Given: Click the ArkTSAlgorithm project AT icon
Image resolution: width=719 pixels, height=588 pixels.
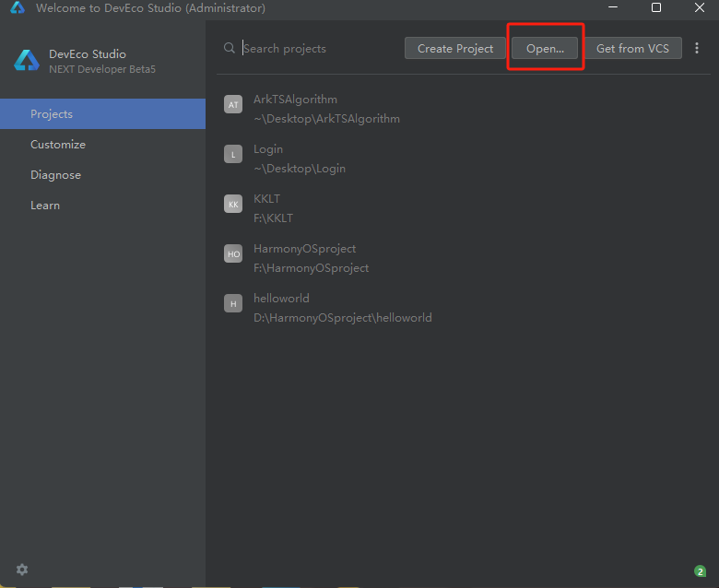Looking at the screenshot, I should (x=233, y=105).
